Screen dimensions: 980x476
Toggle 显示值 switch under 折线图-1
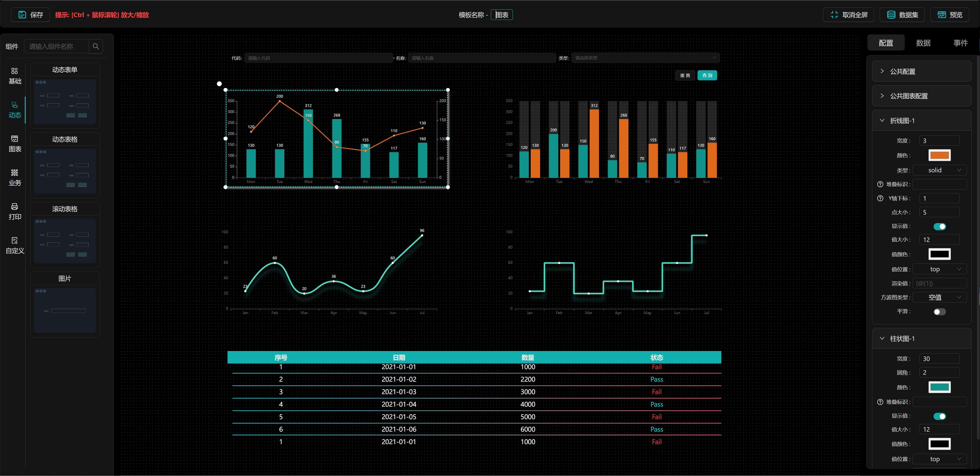(939, 226)
